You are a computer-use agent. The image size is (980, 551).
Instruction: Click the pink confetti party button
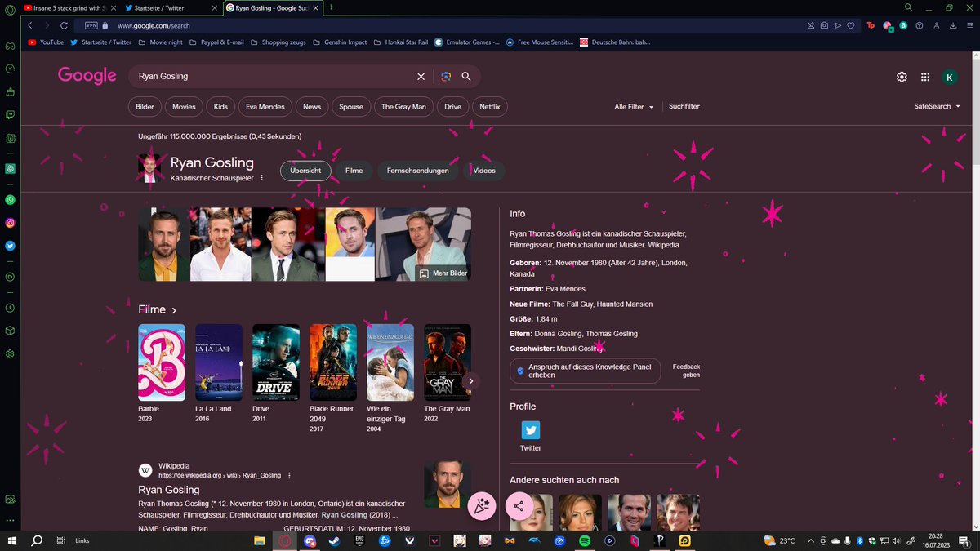pos(482,506)
